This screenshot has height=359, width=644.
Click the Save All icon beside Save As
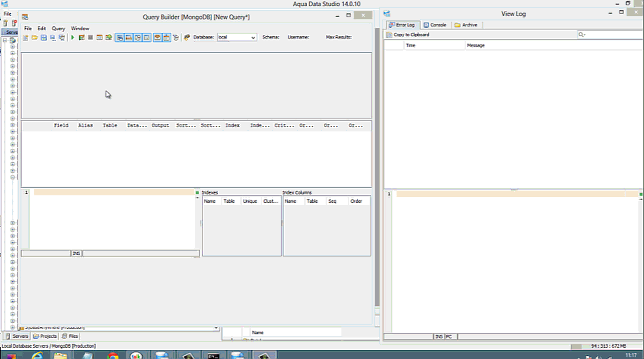(x=62, y=37)
